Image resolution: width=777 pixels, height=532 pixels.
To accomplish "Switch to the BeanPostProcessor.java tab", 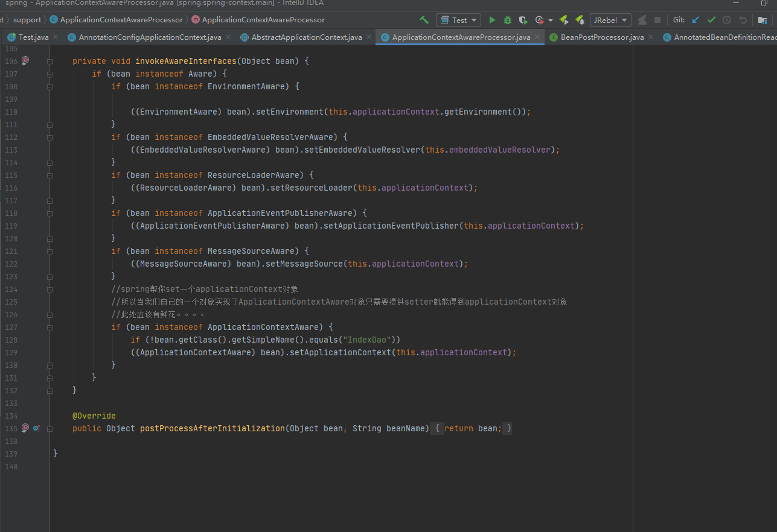I will click(602, 37).
